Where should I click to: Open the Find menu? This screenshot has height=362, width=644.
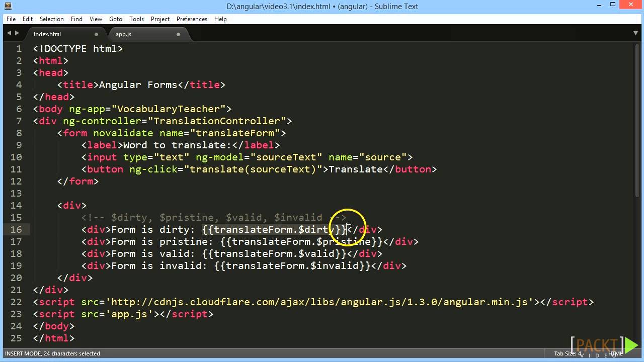coord(76,19)
